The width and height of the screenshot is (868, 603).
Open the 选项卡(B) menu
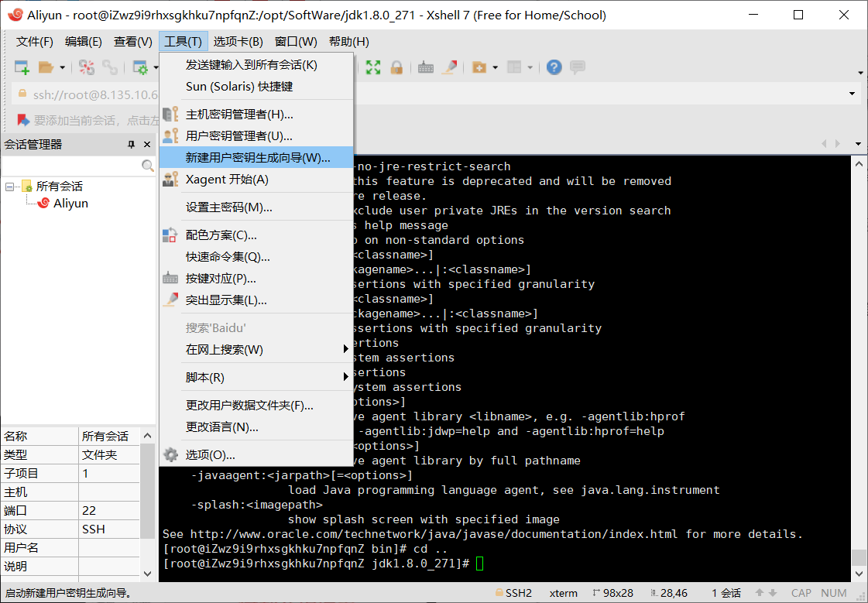coord(238,42)
